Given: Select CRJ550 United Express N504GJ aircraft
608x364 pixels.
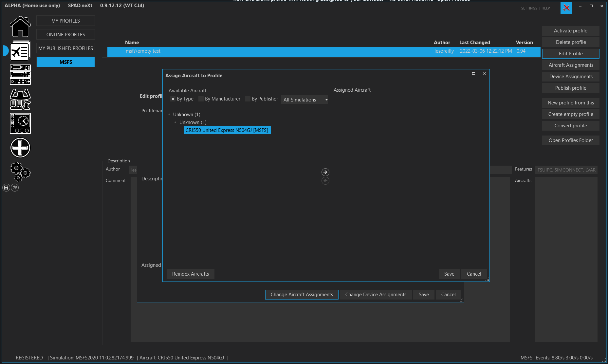Looking at the screenshot, I should (227, 130).
